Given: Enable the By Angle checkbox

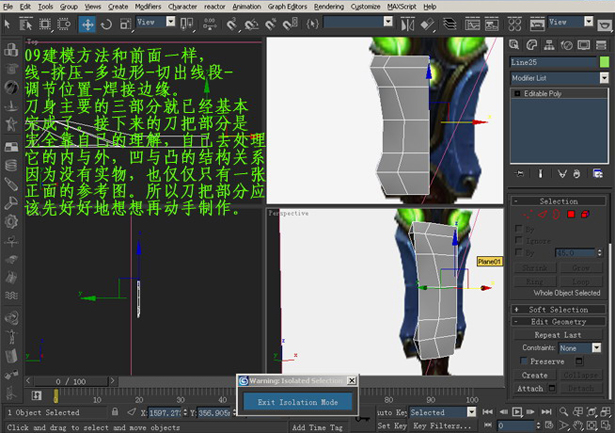Looking at the screenshot, I should pyautogui.click(x=519, y=252).
